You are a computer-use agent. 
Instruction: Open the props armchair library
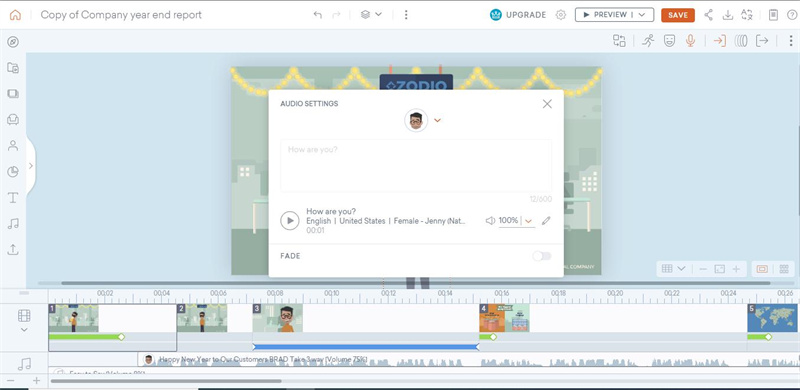(13, 119)
